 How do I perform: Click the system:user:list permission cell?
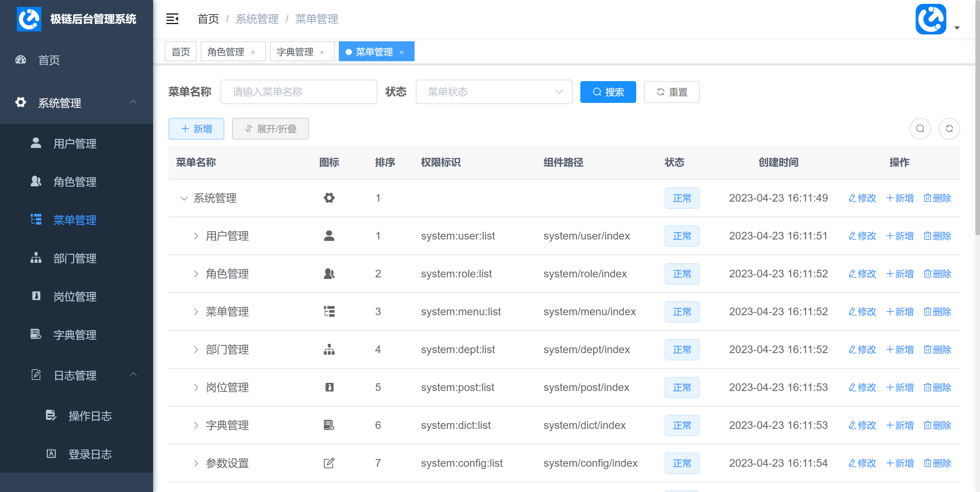pos(458,236)
